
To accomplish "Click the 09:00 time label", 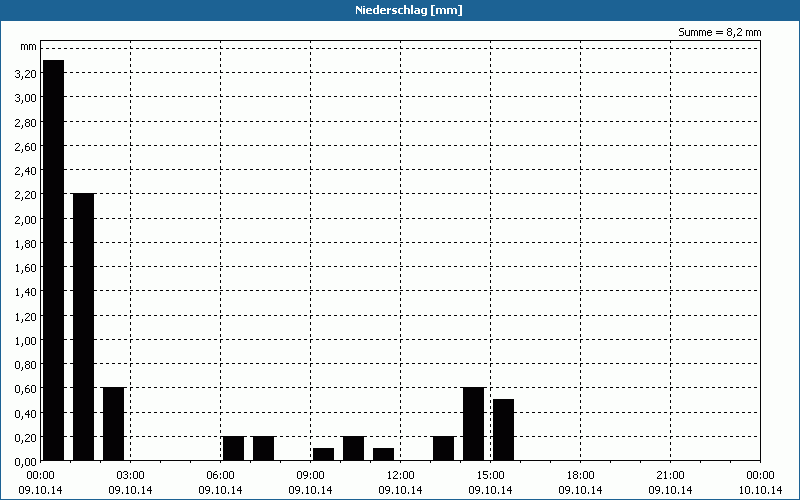I will point(310,476).
